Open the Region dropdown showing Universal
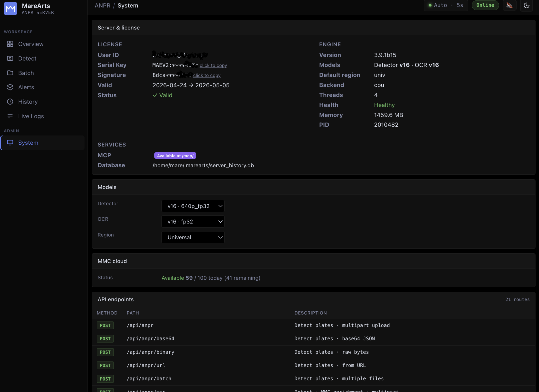 193,237
